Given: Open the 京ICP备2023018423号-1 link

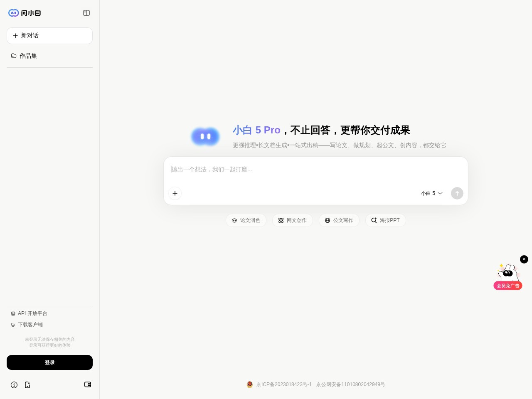Looking at the screenshot, I should click(x=284, y=384).
